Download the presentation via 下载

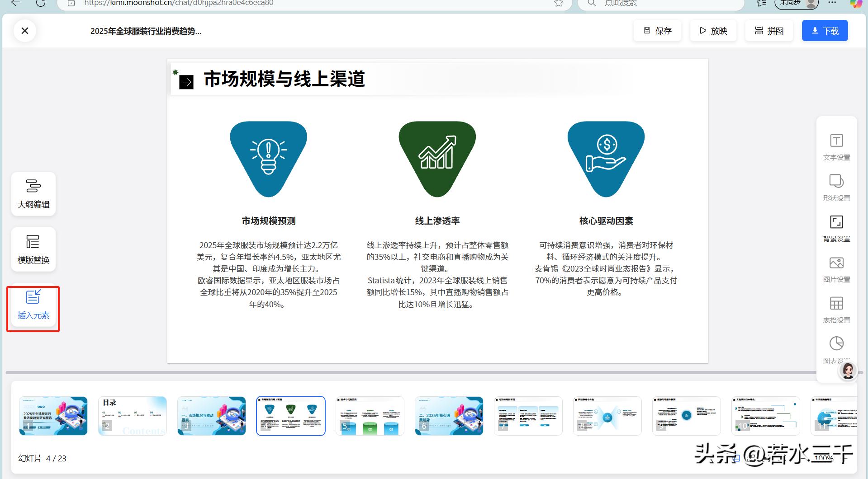click(825, 31)
